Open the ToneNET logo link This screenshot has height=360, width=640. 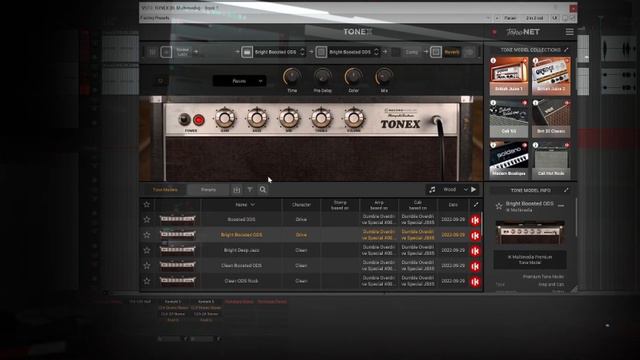523,32
